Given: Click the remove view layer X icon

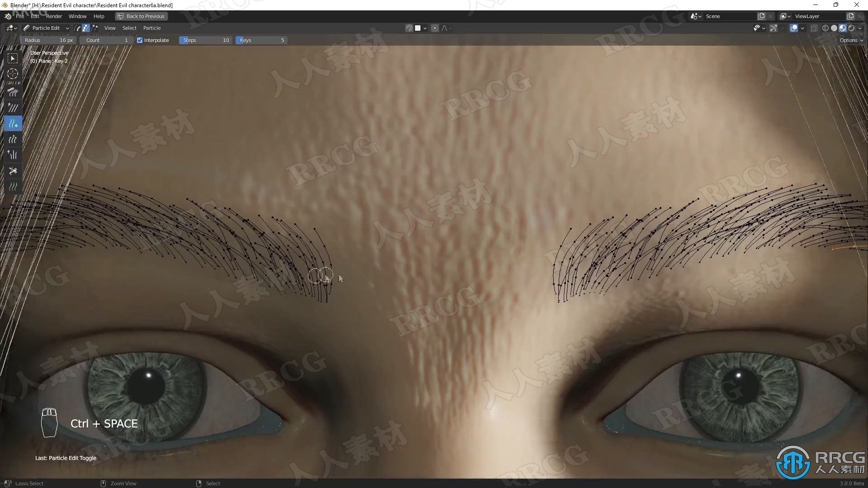Looking at the screenshot, I should click(x=859, y=16).
